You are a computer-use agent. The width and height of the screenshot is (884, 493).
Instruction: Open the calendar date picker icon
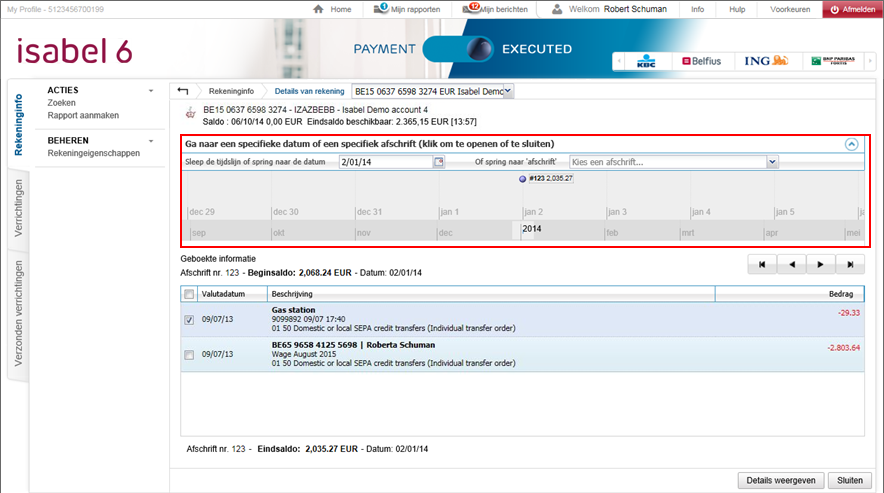(x=438, y=161)
